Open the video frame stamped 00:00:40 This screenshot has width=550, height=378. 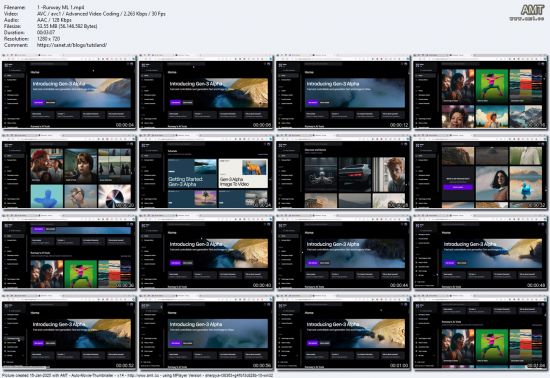(206, 252)
